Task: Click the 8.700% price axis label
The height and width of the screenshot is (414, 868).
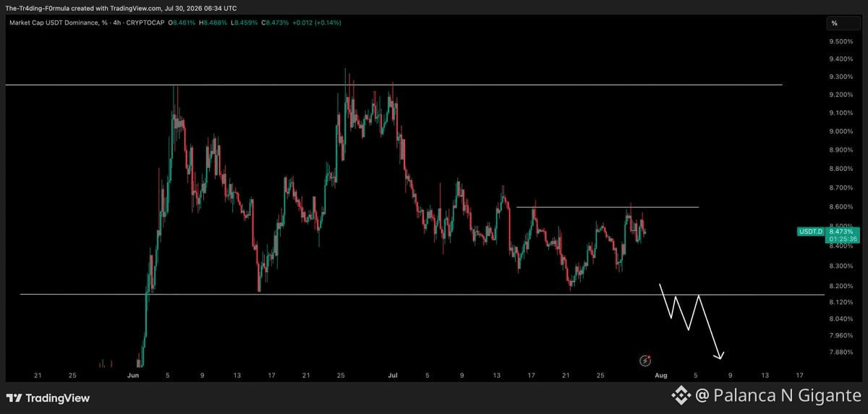Action: tap(841, 187)
